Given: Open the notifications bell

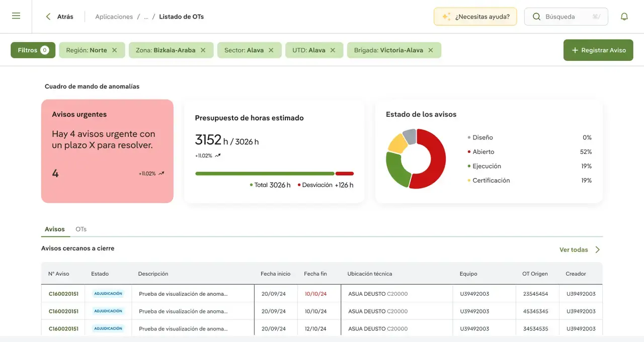Looking at the screenshot, I should [624, 17].
